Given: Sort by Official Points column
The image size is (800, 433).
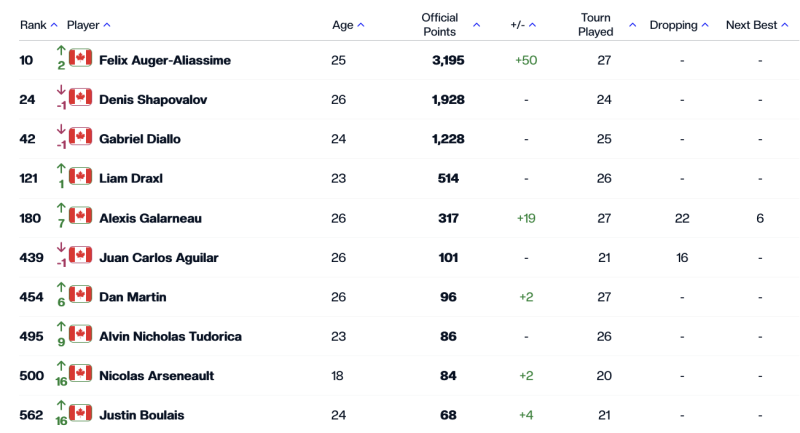Looking at the screenshot, I should point(450,25).
